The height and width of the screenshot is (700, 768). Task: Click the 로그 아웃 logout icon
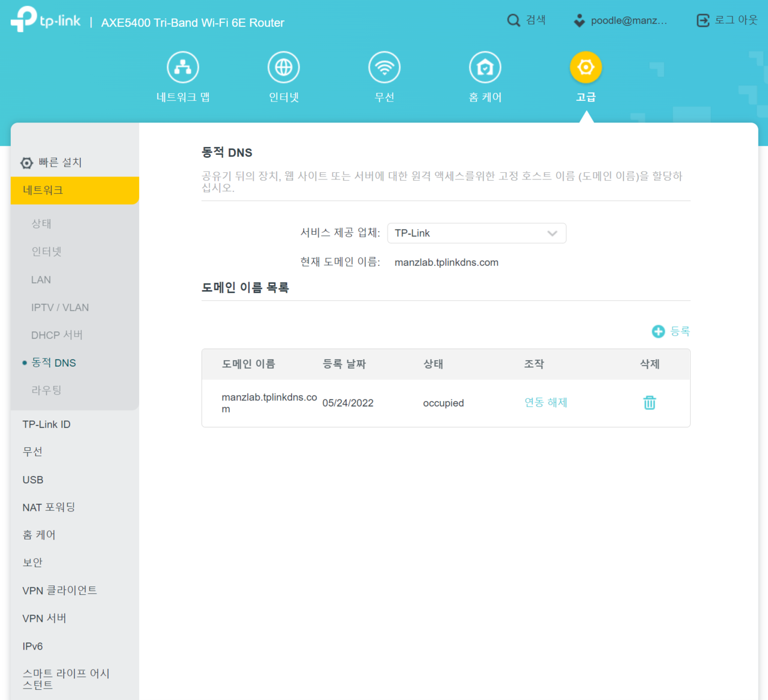tap(703, 20)
